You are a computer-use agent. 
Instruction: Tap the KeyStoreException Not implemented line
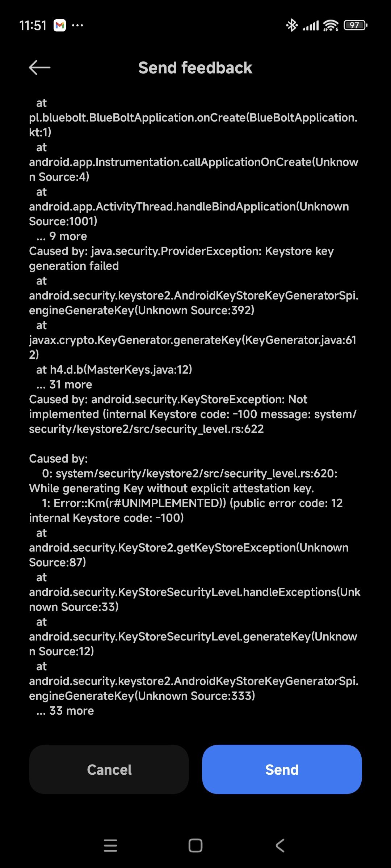(193, 414)
